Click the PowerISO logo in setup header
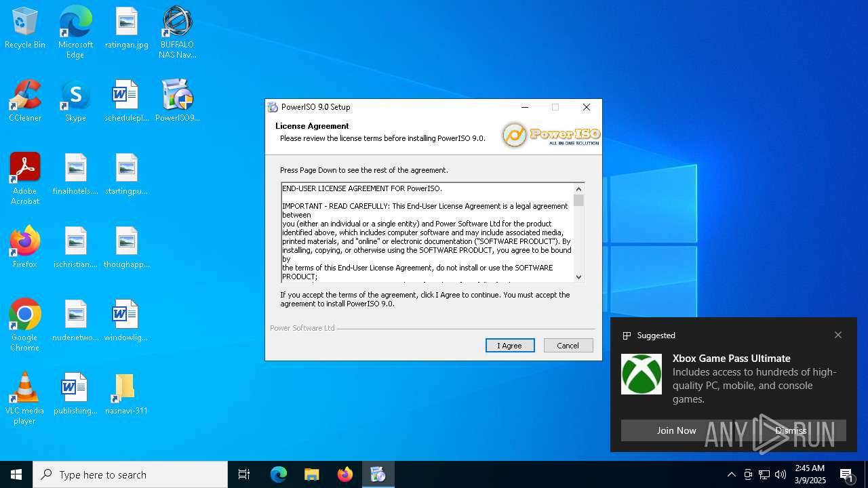The image size is (868, 488). point(551,134)
